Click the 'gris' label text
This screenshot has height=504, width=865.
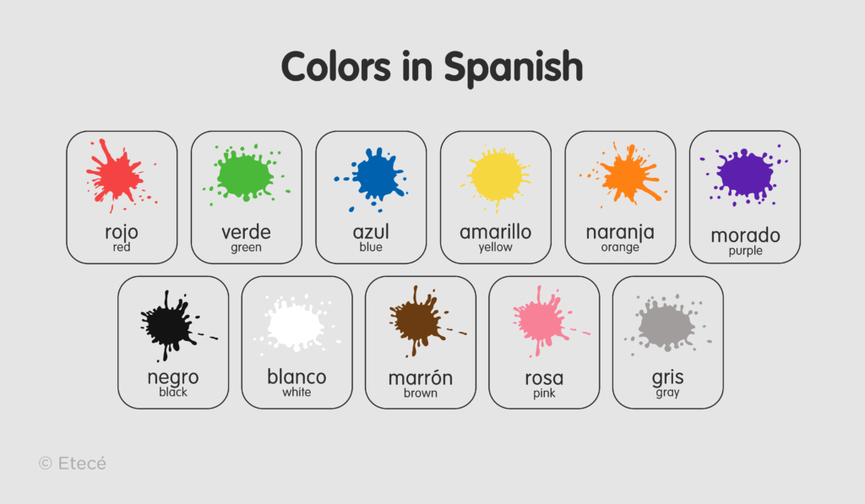coord(667,377)
